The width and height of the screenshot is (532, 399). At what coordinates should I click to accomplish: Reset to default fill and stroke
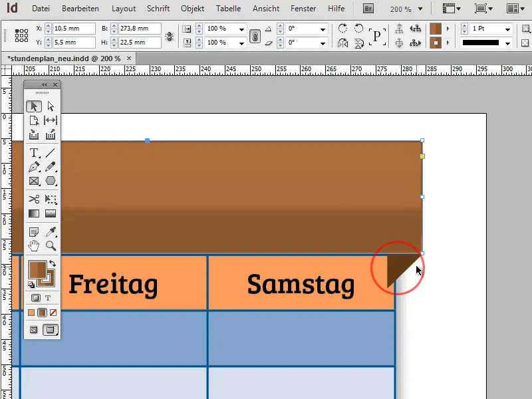point(31,285)
